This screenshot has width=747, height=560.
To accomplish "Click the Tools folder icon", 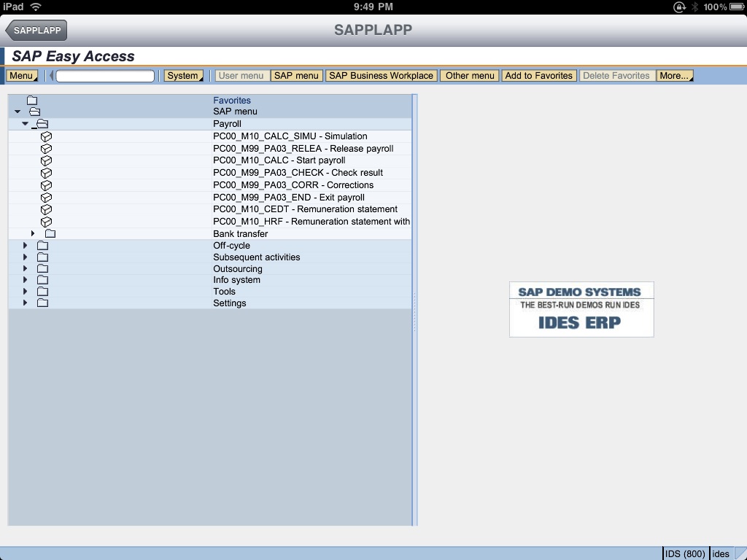I will pos(43,292).
